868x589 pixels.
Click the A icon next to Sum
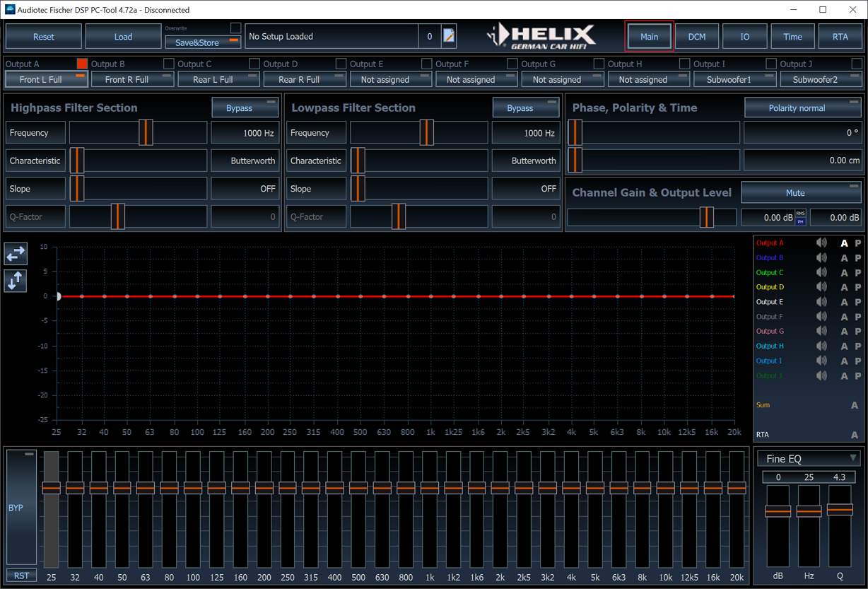(855, 405)
